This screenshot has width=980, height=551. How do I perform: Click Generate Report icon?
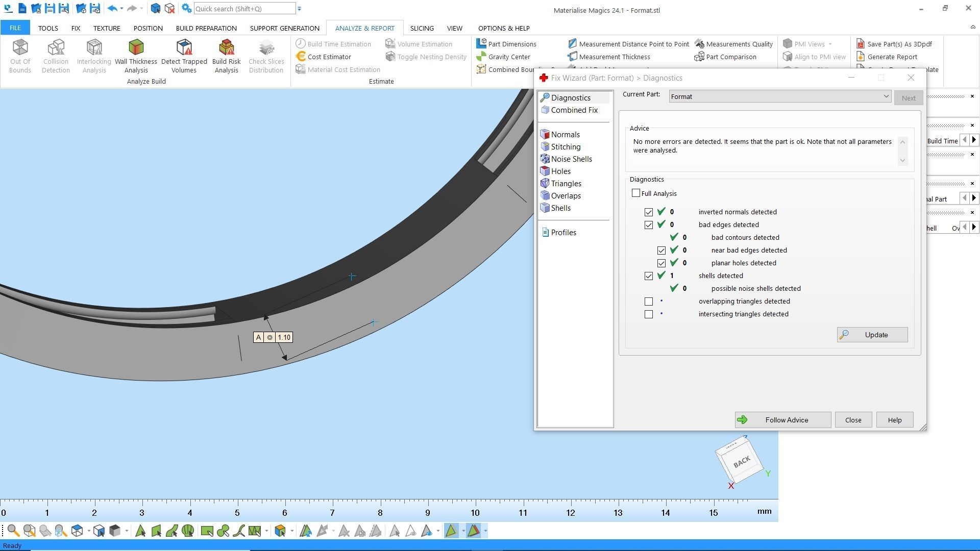click(861, 57)
